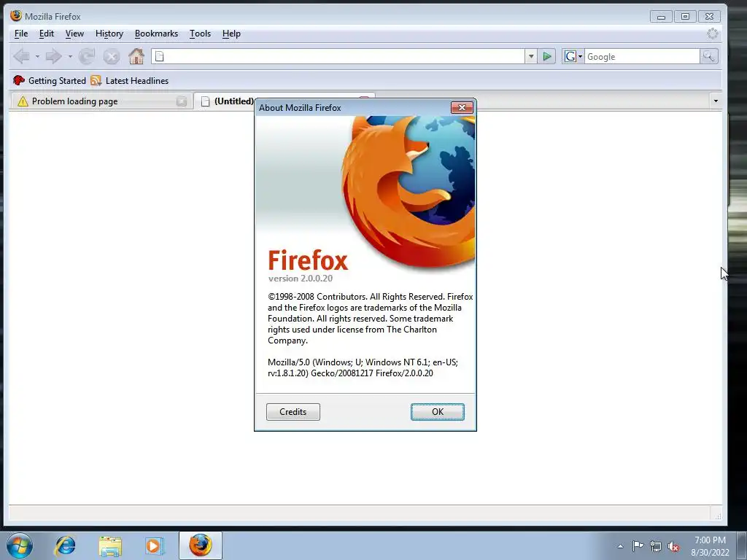Open the Back history dropdown arrow

click(x=37, y=57)
